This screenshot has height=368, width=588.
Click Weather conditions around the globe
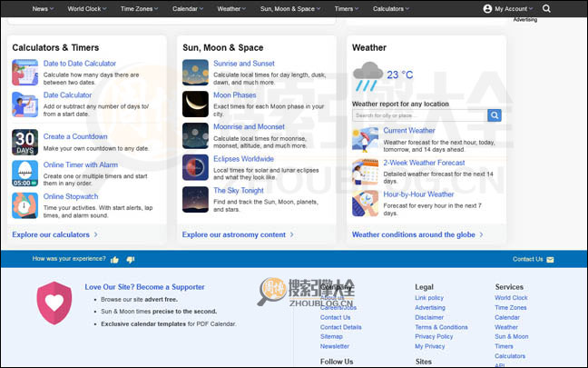(x=417, y=234)
